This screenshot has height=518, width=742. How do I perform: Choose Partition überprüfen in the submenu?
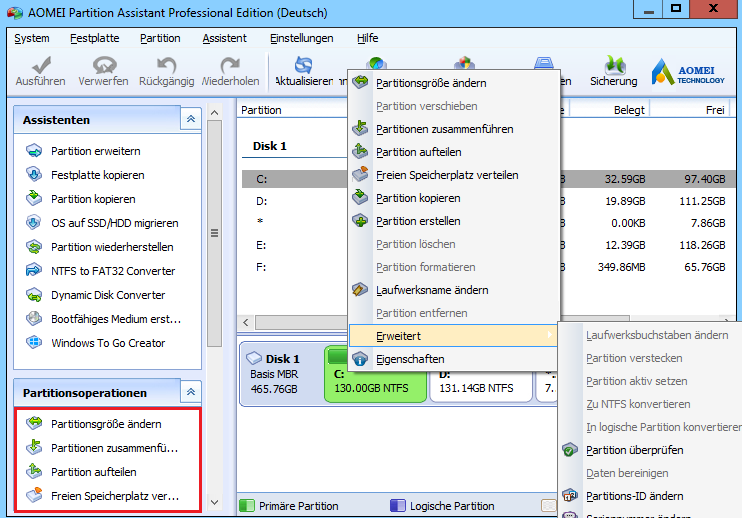tap(650, 450)
